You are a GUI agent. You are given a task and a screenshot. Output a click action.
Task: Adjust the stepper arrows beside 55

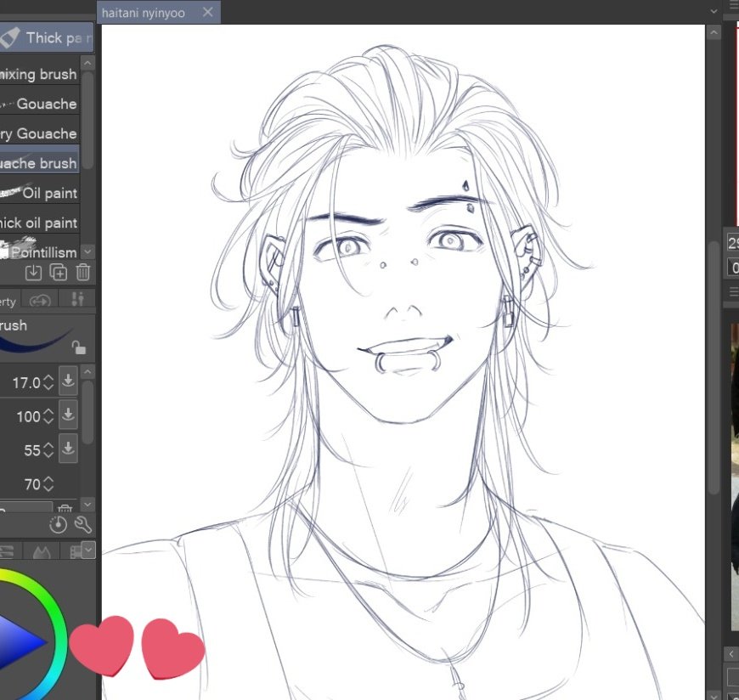(x=48, y=450)
